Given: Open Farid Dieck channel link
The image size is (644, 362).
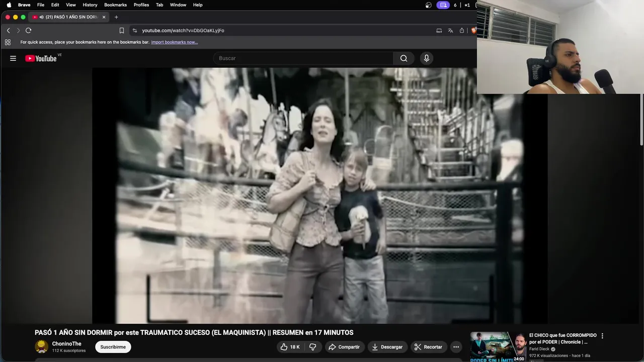Looking at the screenshot, I should [539, 349].
